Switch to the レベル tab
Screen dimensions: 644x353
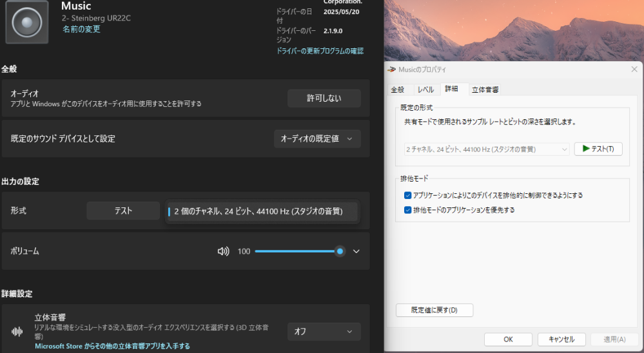click(x=425, y=90)
